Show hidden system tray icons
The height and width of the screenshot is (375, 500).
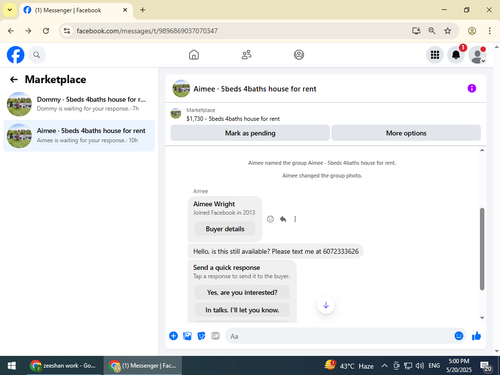pyautogui.click(x=384, y=366)
